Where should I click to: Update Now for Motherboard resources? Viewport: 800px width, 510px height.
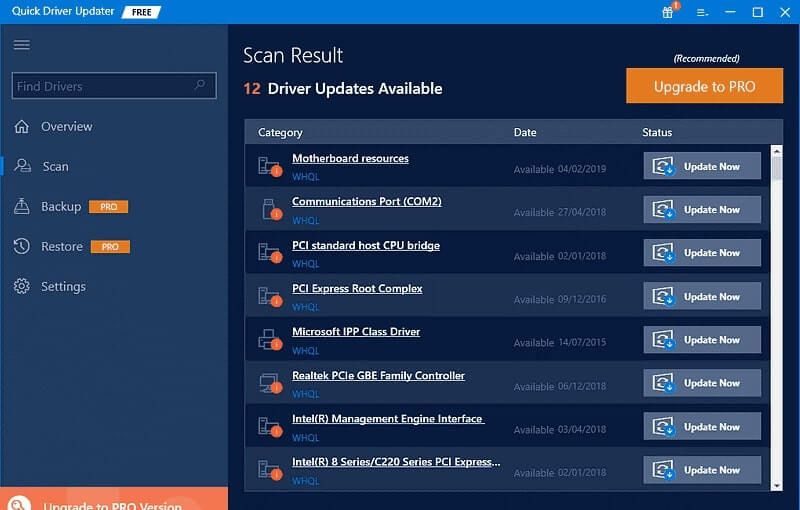click(702, 166)
